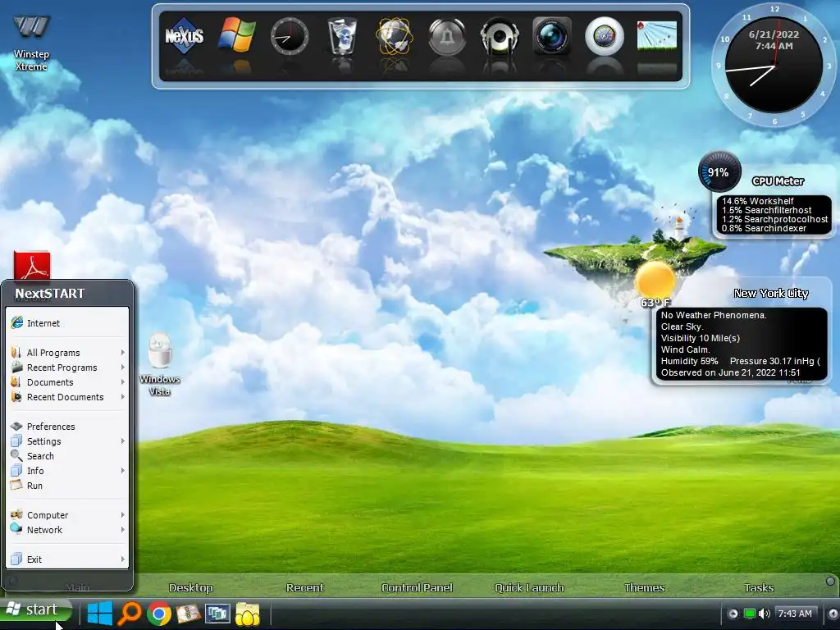This screenshot has width=840, height=630.
Task: Launch Google Chrome from the taskbar
Action: click(x=158, y=614)
